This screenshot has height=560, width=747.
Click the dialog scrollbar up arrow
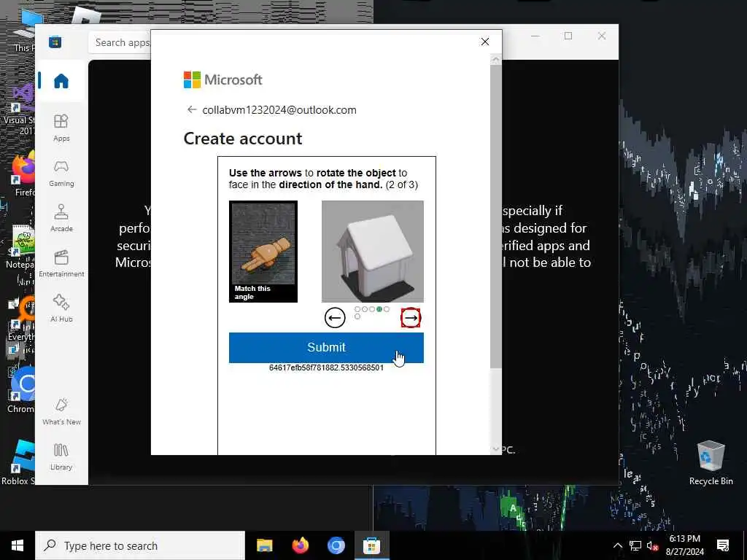pos(495,60)
